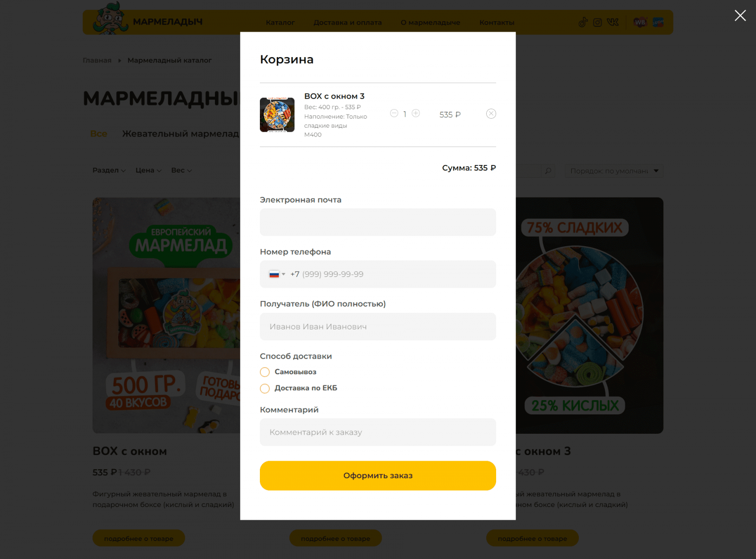756x559 pixels.
Task: Open the VK social link
Action: (613, 22)
